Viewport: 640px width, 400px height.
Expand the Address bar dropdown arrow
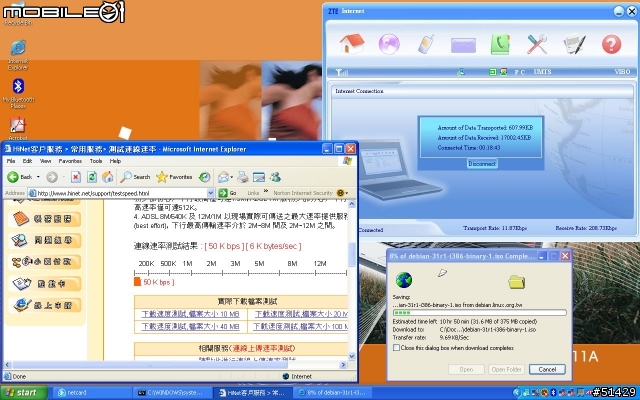pos(211,193)
